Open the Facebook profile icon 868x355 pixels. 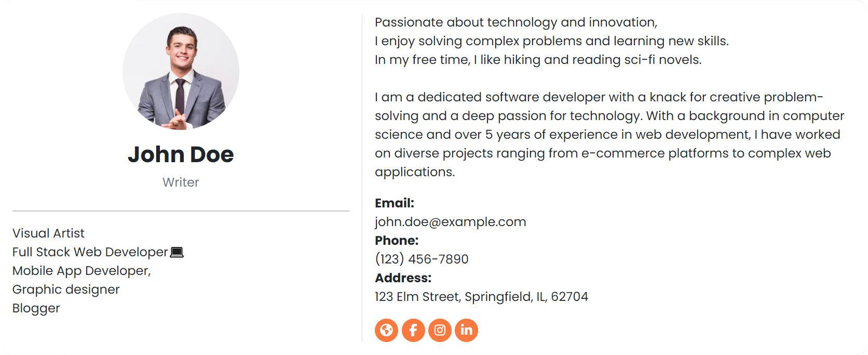tap(413, 330)
